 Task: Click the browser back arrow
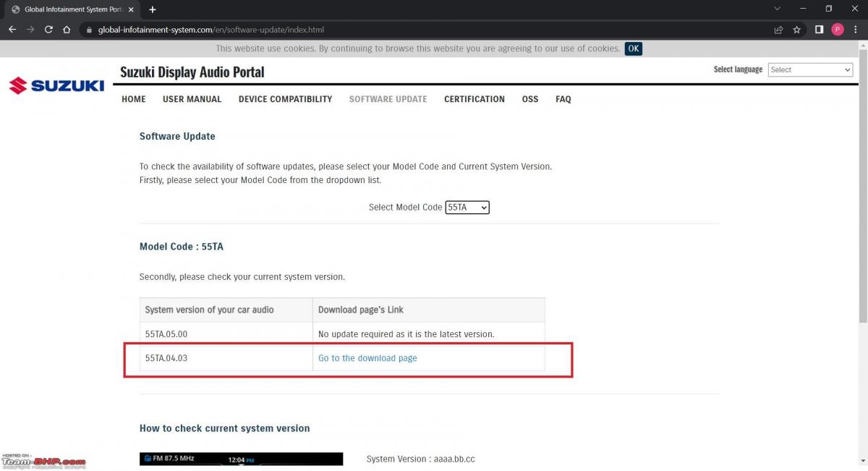tap(12, 30)
